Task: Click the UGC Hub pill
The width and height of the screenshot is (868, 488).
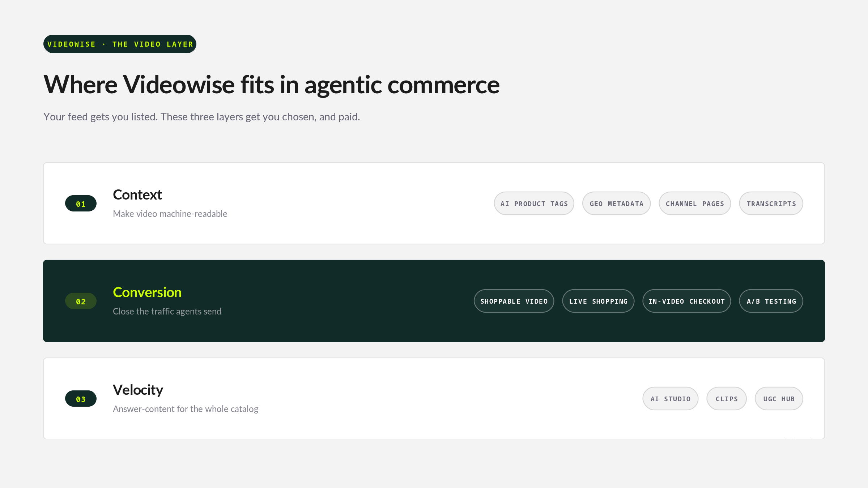Action: pos(779,399)
